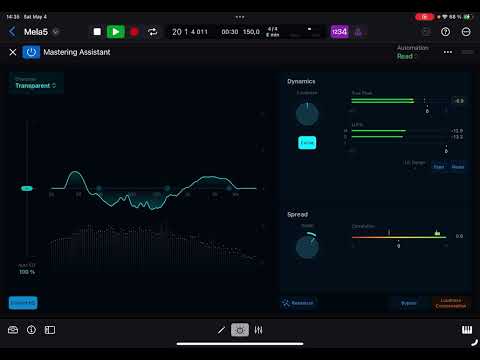Image resolution: width=480 pixels, height=360 pixels.
Task: Toggle the Mastering Assistant power button
Action: 31,52
